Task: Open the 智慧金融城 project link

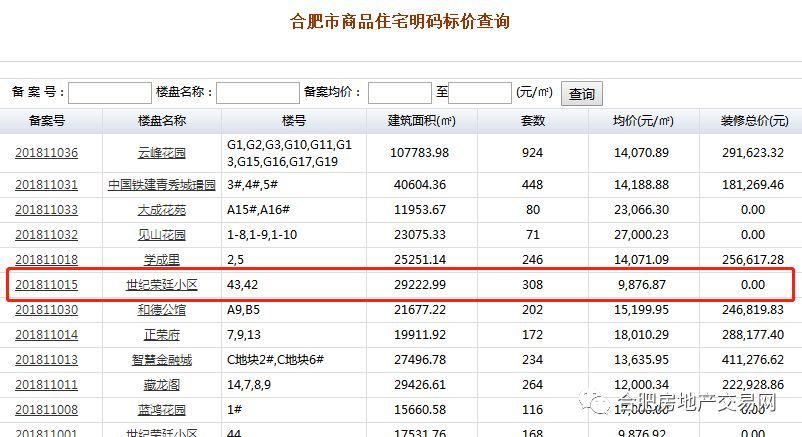Action: click(162, 360)
